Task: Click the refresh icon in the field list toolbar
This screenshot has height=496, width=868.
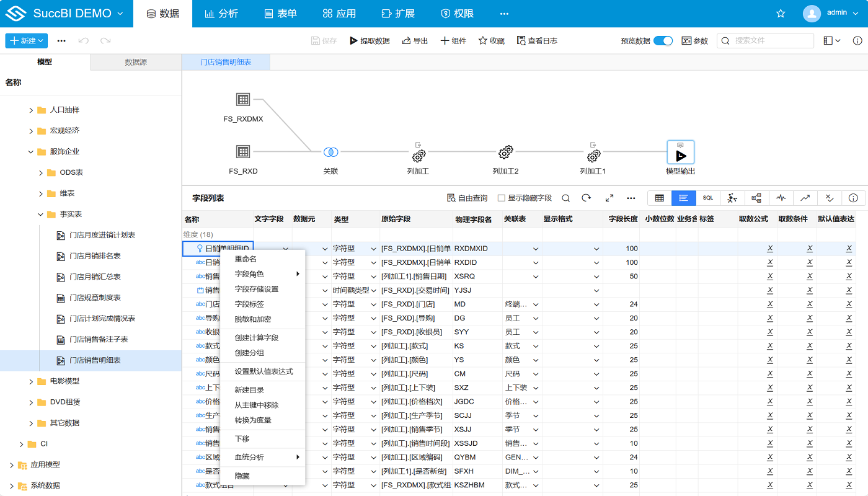Action: 587,198
